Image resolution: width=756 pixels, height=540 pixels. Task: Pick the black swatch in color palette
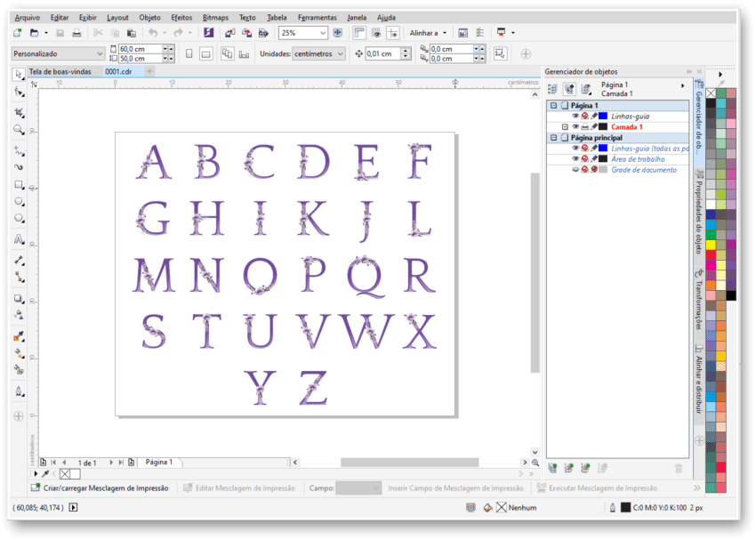[731, 295]
